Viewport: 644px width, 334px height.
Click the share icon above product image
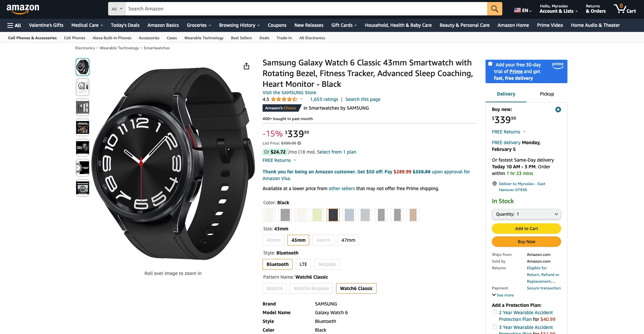tap(246, 66)
